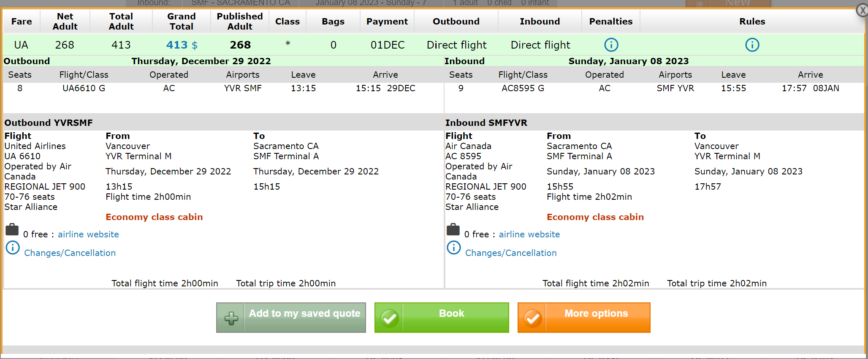
Task: Open inbound airline website baggage link
Action: tap(529, 234)
